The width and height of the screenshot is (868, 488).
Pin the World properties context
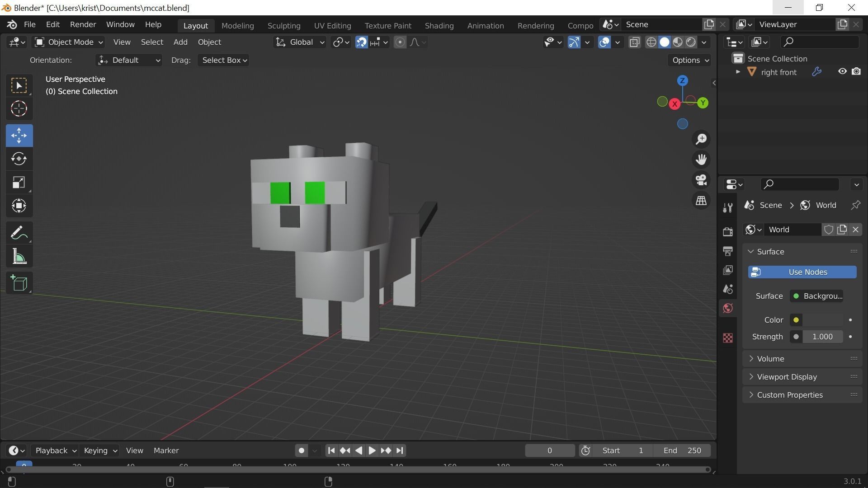click(855, 205)
